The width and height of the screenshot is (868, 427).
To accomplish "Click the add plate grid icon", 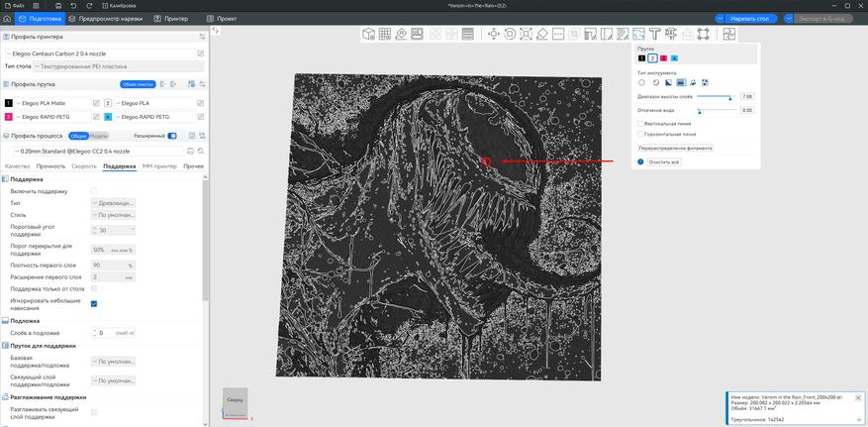I will pos(385,35).
